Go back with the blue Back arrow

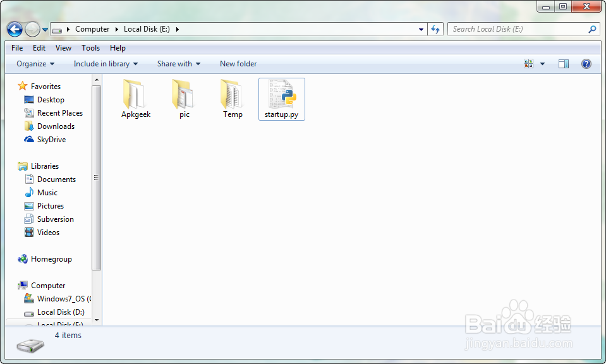click(15, 29)
